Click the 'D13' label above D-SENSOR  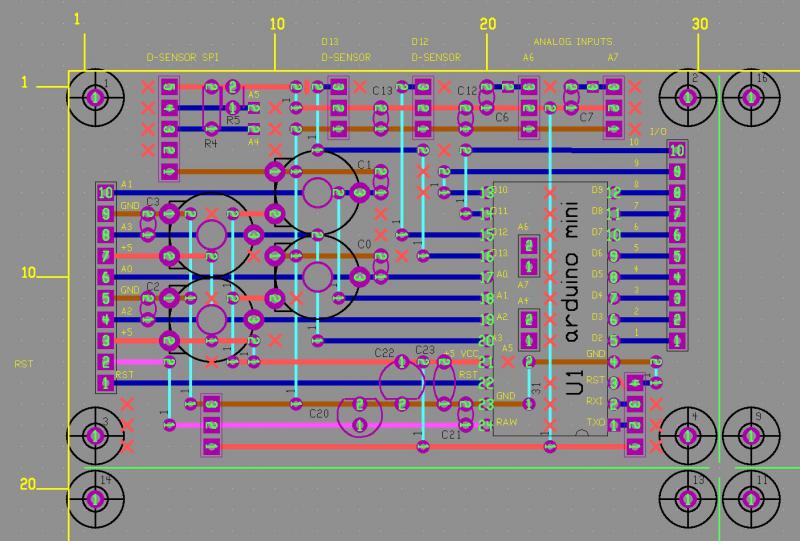coord(330,42)
